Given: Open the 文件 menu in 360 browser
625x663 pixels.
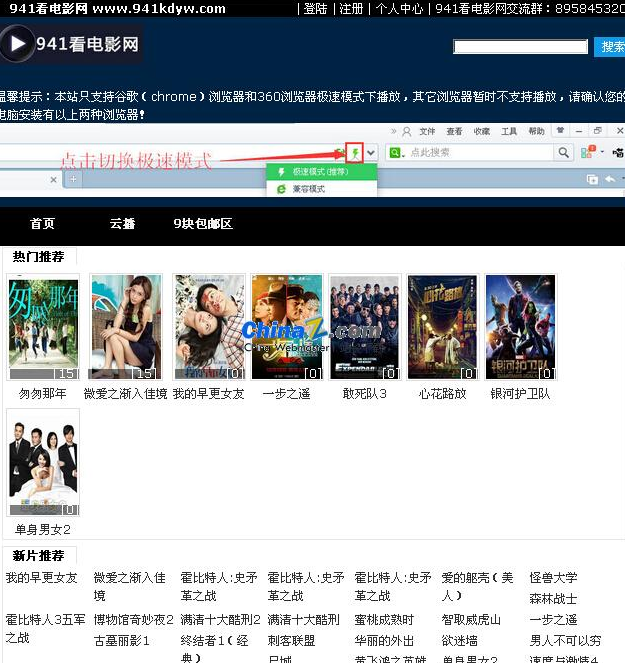Looking at the screenshot, I should pos(427,132).
